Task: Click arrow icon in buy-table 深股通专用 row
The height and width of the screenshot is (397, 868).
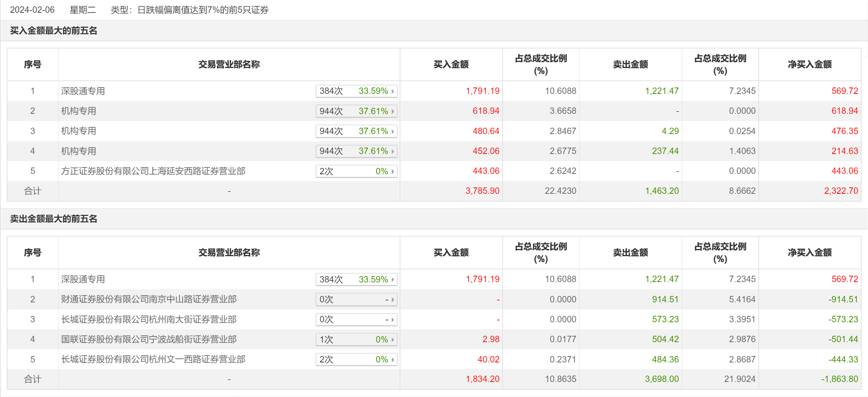Action: pos(392,91)
